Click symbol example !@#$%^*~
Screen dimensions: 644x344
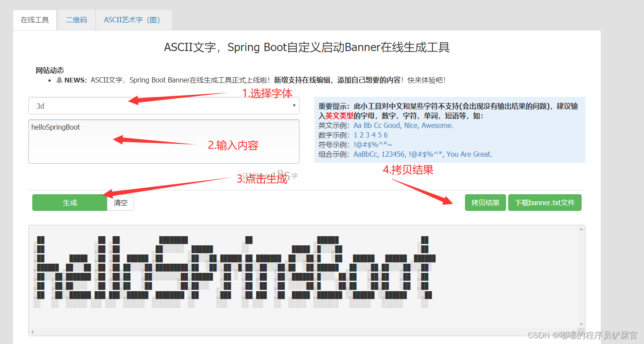(373, 144)
